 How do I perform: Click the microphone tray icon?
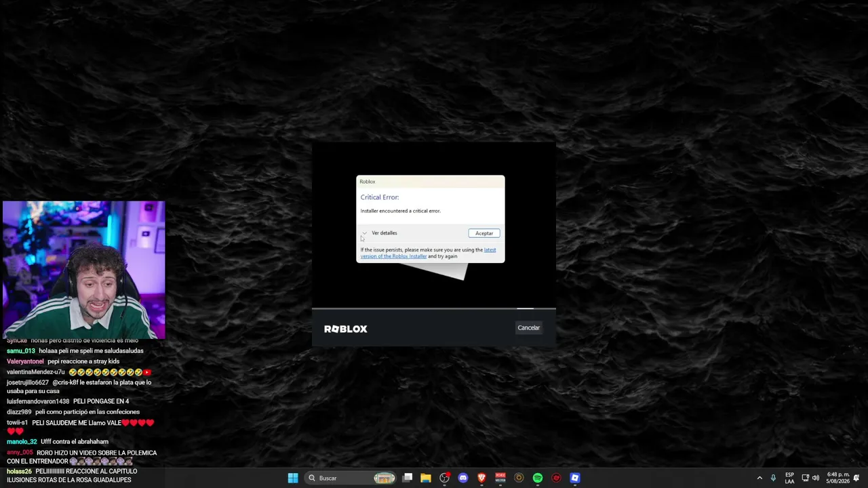tap(773, 478)
